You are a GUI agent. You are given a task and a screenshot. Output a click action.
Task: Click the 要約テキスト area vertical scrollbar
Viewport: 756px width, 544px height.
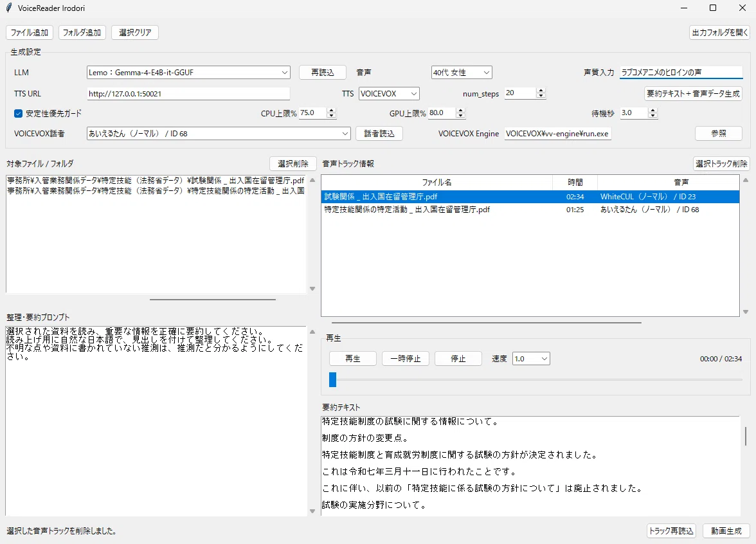[x=746, y=436]
